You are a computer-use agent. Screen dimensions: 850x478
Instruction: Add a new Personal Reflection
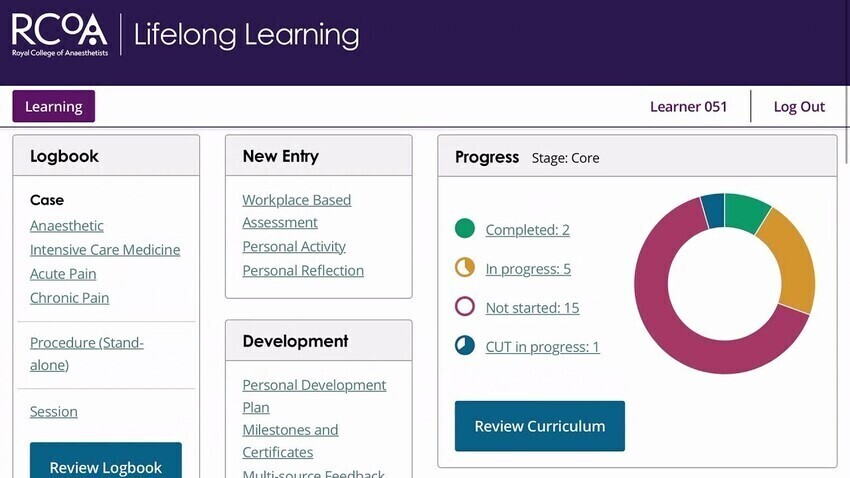[x=303, y=271]
